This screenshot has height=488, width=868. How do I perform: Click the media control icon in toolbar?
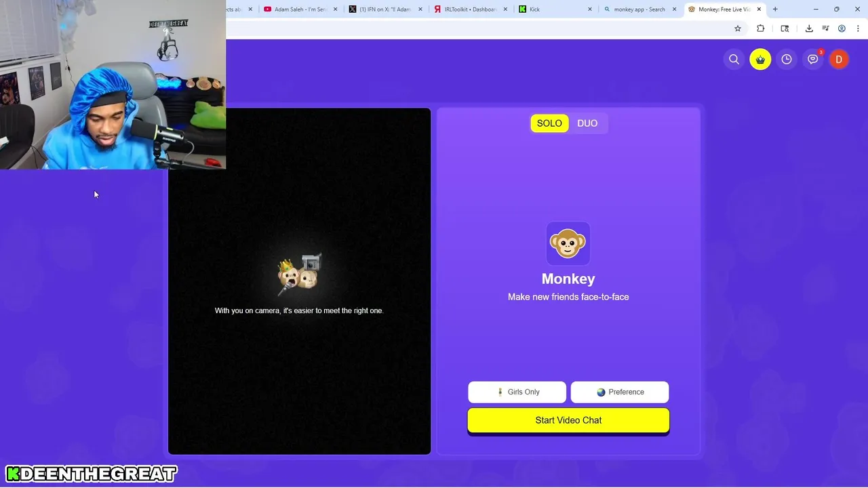click(x=825, y=28)
